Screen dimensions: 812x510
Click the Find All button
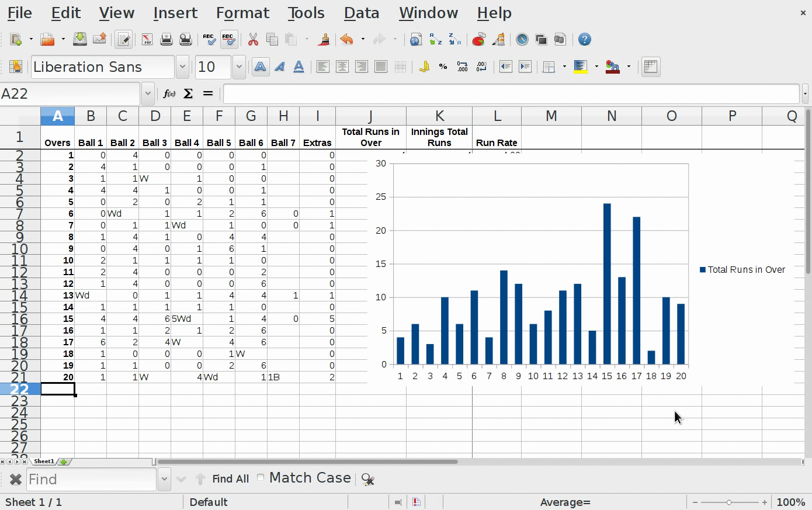230,479
